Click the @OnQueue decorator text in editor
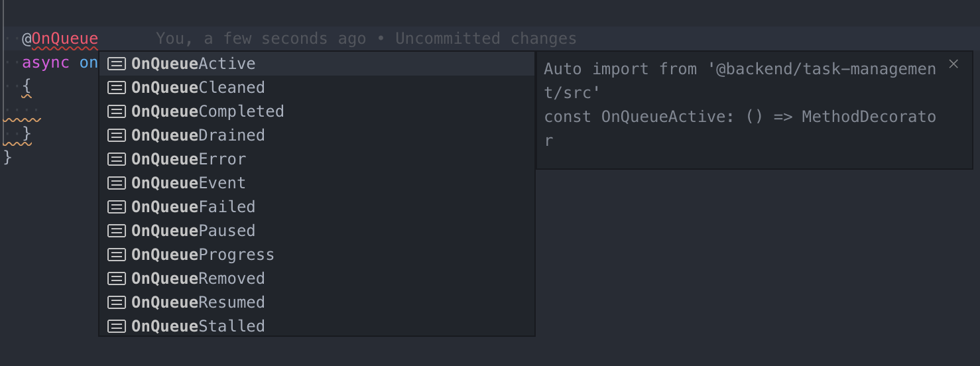 coord(60,39)
